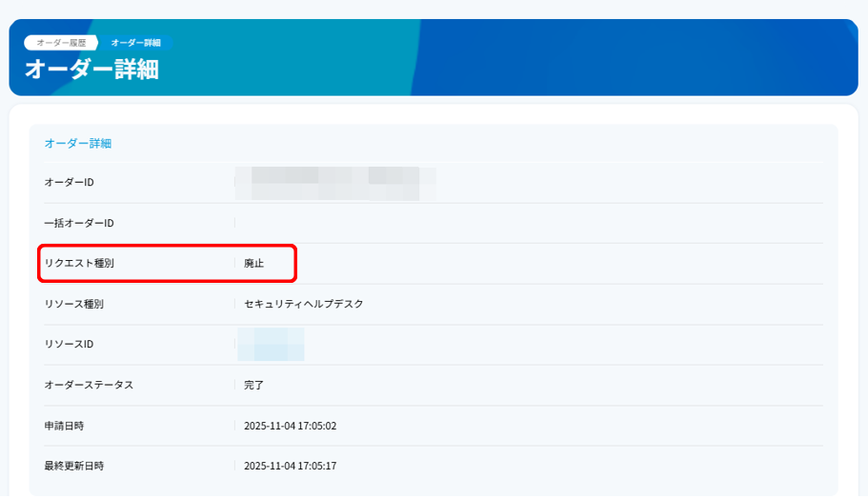
Task: Open the オーダー履歴 breadcrumb link
Action: coord(61,43)
